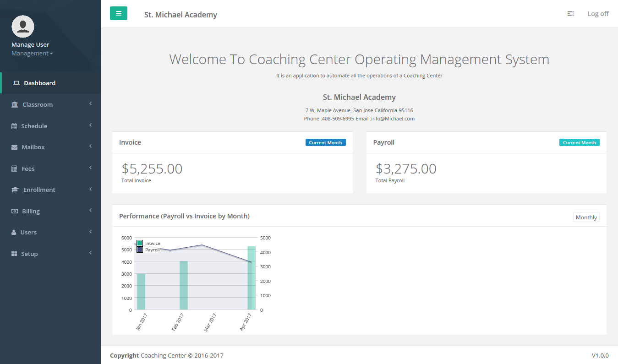618x364 pixels.
Task: Click the Schedule calendar icon
Action: click(x=14, y=126)
